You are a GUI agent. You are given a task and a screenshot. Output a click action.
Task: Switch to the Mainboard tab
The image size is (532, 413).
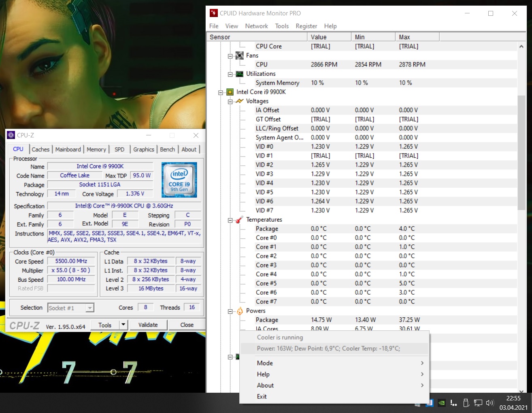coord(68,150)
